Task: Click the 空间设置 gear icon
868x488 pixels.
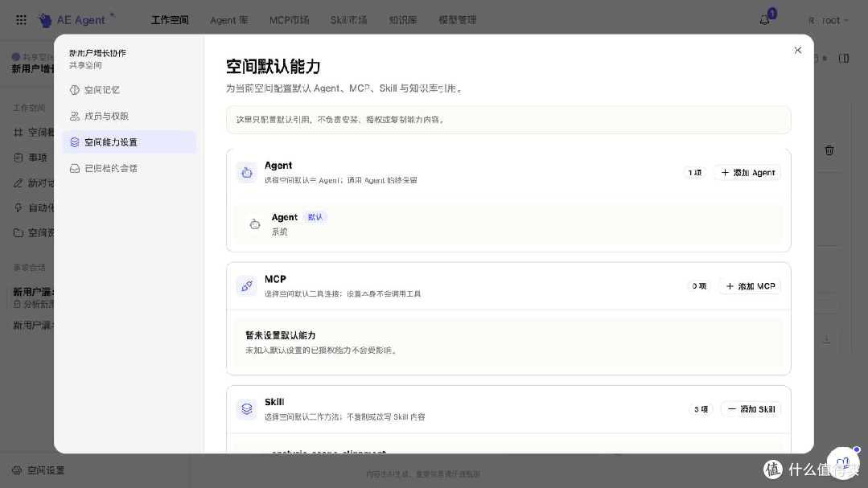Action: click(17, 470)
